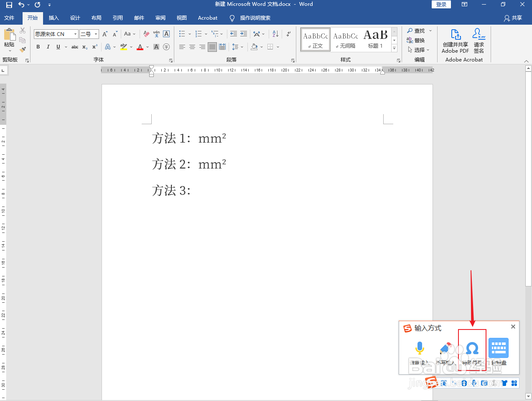This screenshot has width=532, height=401.
Task: Click the 替换 replace command
Action: click(x=419, y=40)
